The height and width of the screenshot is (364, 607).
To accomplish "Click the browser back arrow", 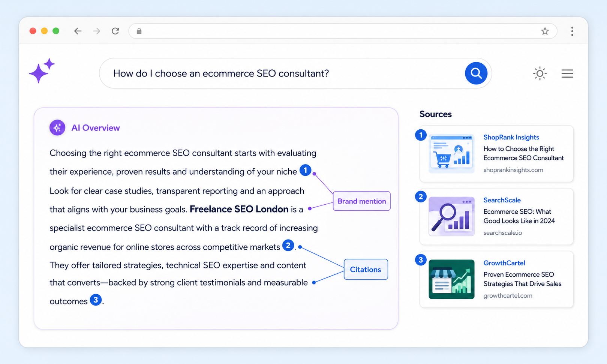I will 78,31.
